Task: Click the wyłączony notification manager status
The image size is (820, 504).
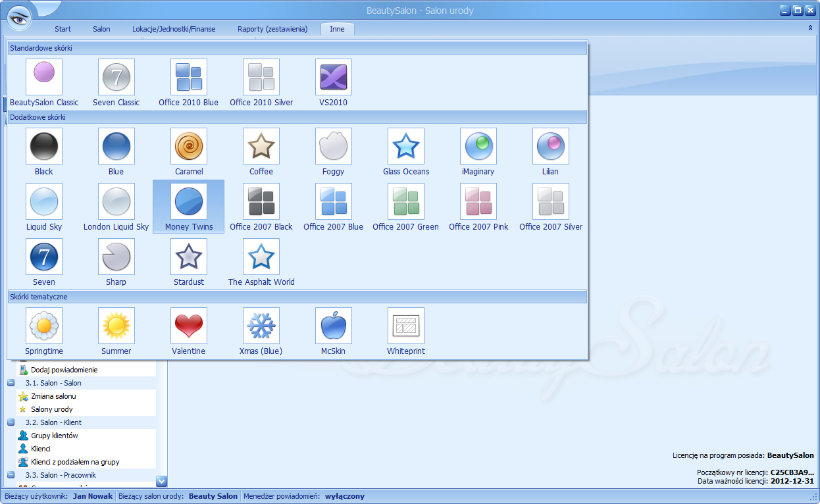Action: click(345, 496)
